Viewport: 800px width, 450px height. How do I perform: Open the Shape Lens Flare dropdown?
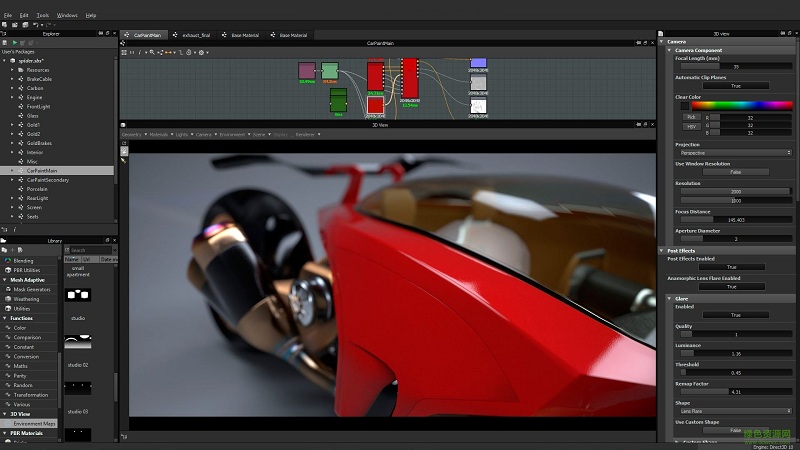point(735,411)
